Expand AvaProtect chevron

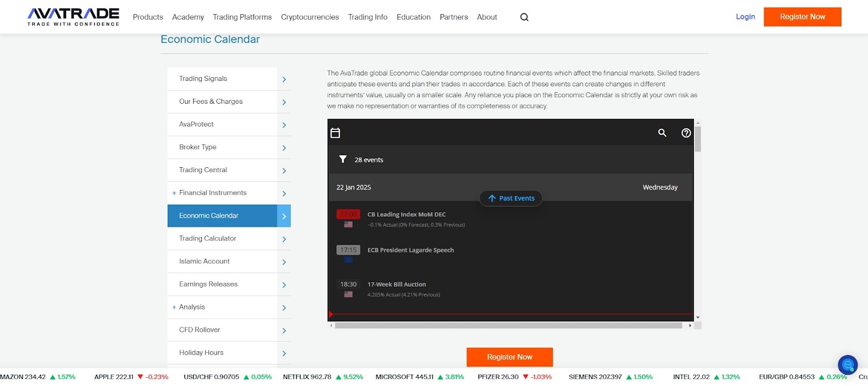click(284, 125)
